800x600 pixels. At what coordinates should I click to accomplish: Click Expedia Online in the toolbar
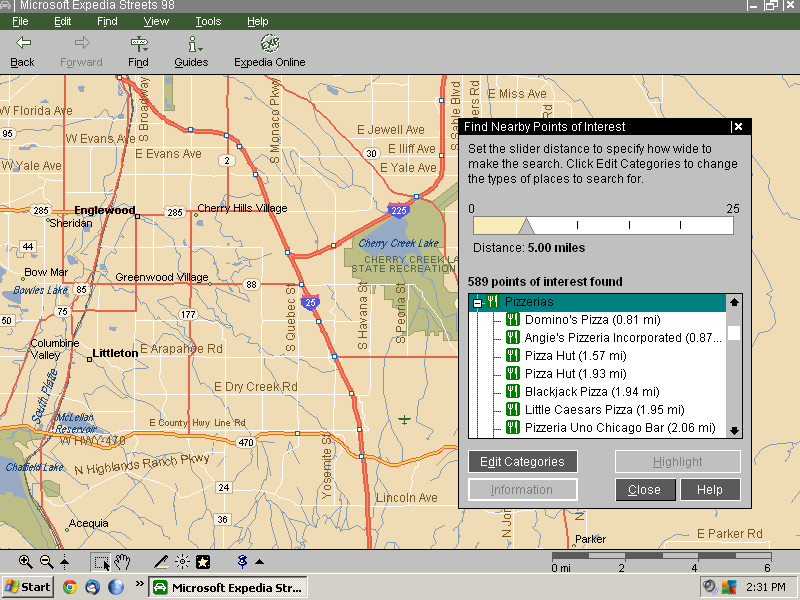[268, 50]
